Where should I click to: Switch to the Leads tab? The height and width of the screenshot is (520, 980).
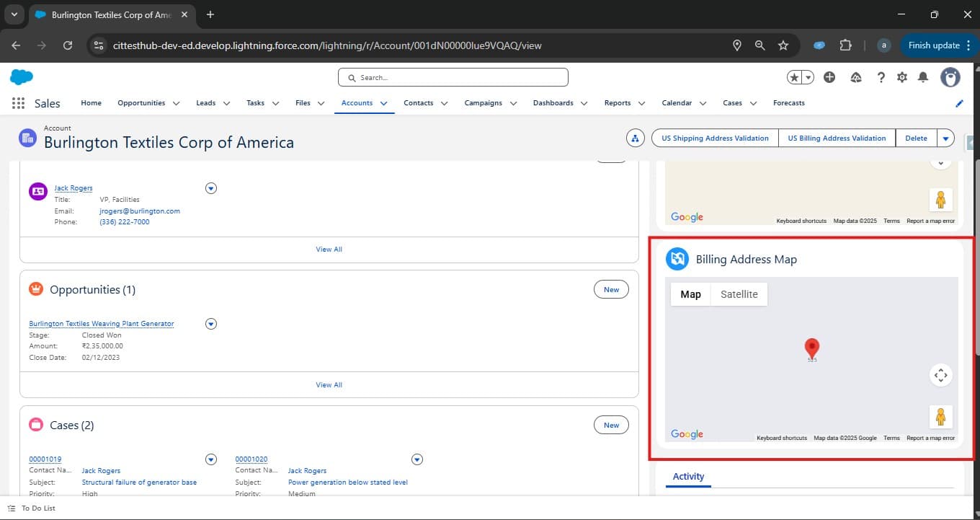pos(206,103)
